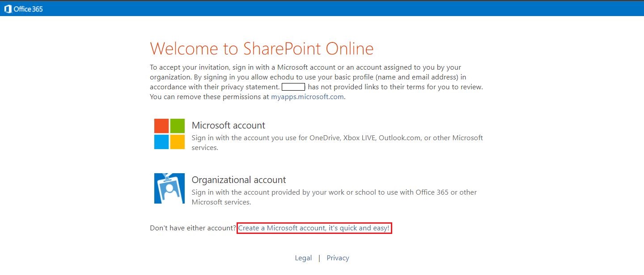Click description mentioning work or school account
The width and height of the screenshot is (644, 275).
(334, 197)
